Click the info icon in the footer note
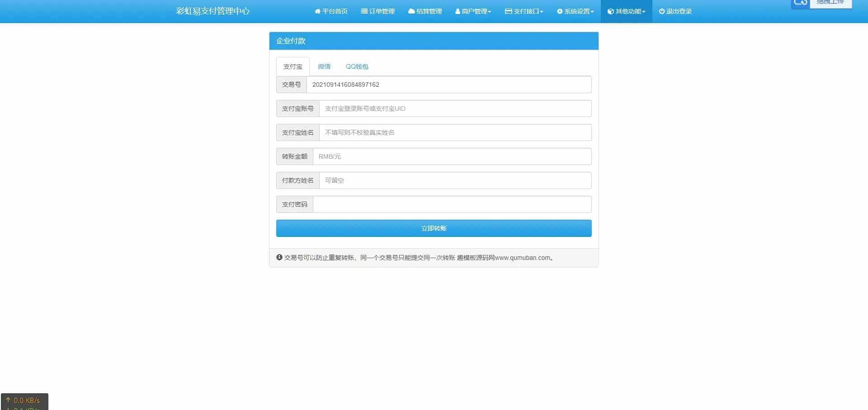The image size is (868, 410). pos(279,257)
